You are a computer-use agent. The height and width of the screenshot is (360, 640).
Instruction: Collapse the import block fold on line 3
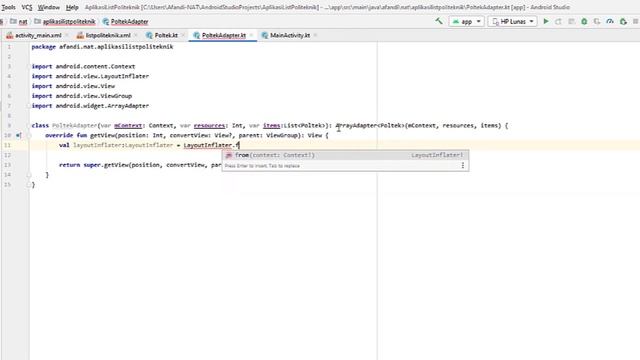pos(29,67)
